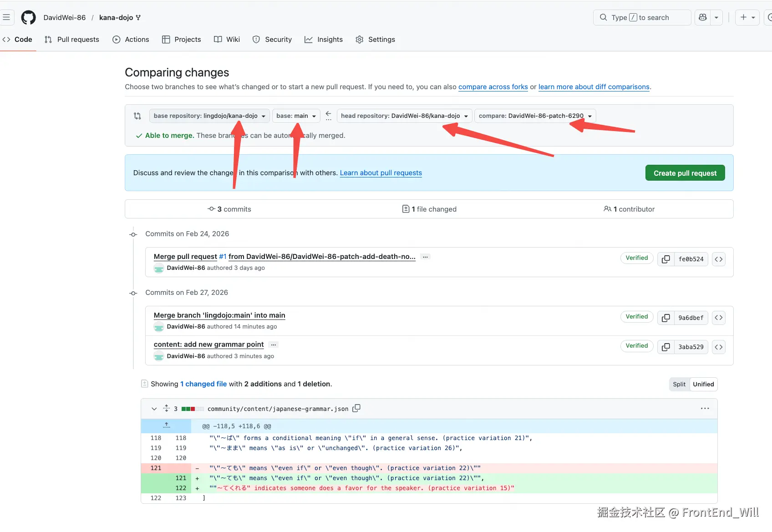This screenshot has width=772, height=532.
Task: Switch to the Actions tab
Action: [131, 40]
